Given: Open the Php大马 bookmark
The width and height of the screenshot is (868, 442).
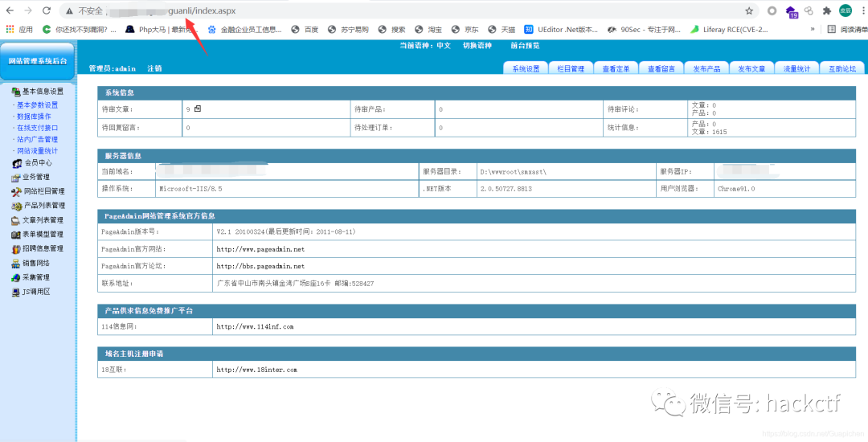Looking at the screenshot, I should click(160, 29).
